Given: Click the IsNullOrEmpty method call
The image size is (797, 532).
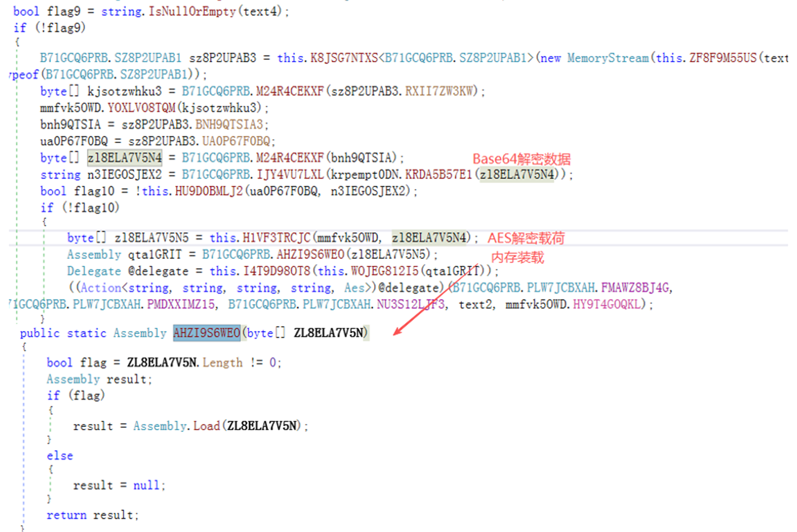Looking at the screenshot, I should click(192, 11).
